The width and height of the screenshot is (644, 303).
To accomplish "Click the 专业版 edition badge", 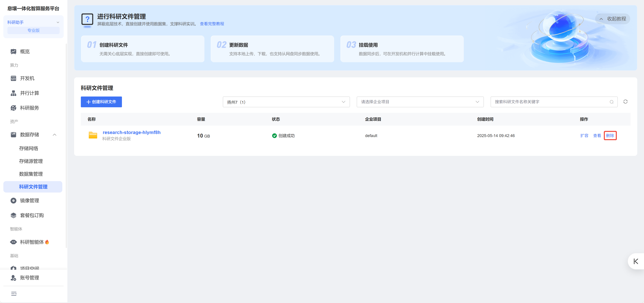I will (x=34, y=30).
